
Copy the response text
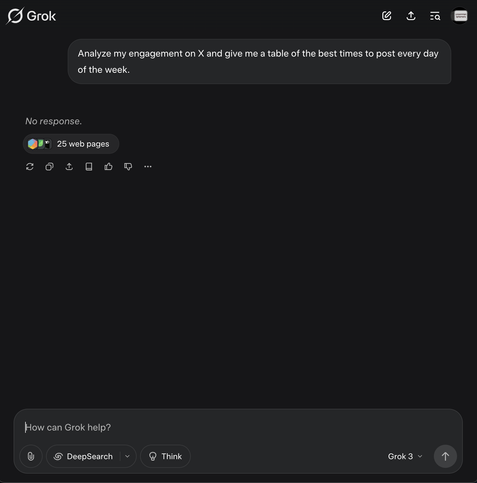[49, 166]
